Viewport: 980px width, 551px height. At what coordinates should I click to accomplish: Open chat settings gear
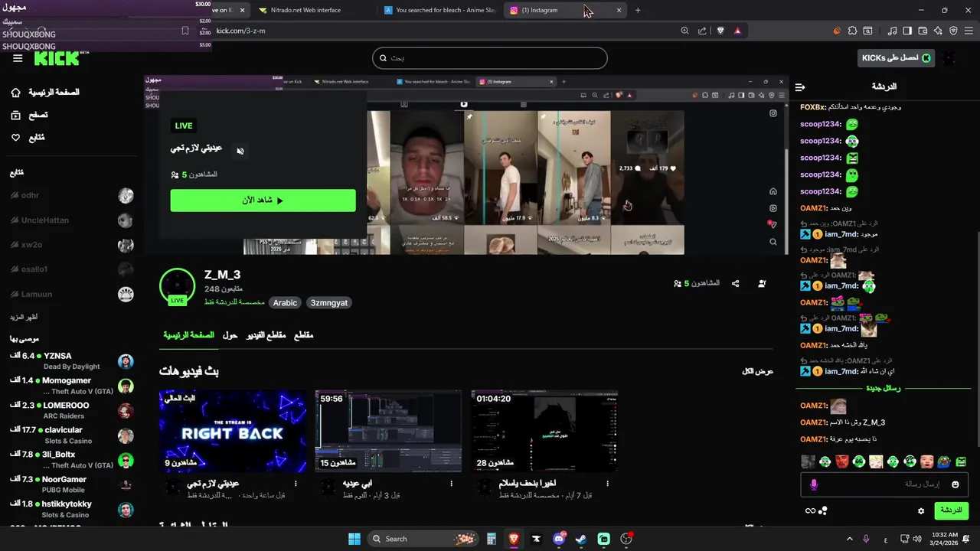[921, 510]
